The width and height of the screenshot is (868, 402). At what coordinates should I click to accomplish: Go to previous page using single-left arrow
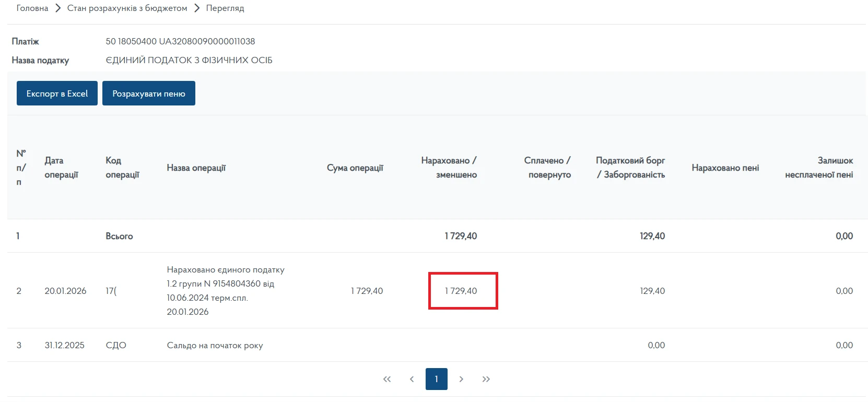(412, 379)
